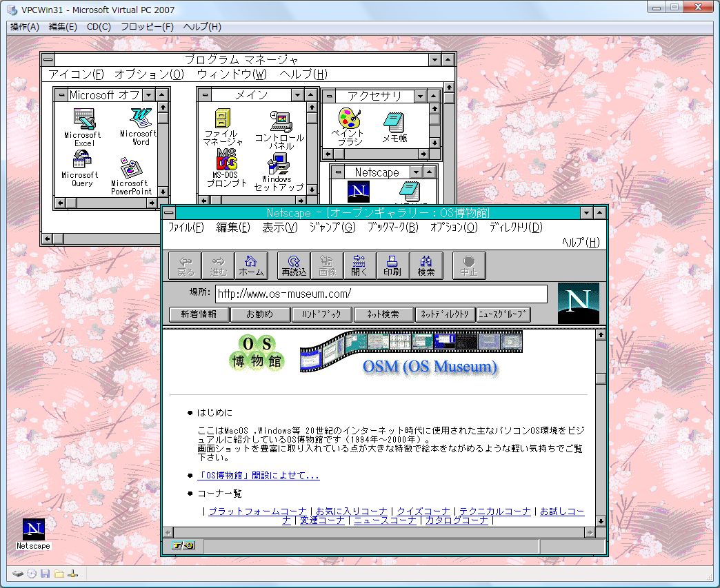
Task: Open the Microsoft オフ group control menu box
Action: 61,95
